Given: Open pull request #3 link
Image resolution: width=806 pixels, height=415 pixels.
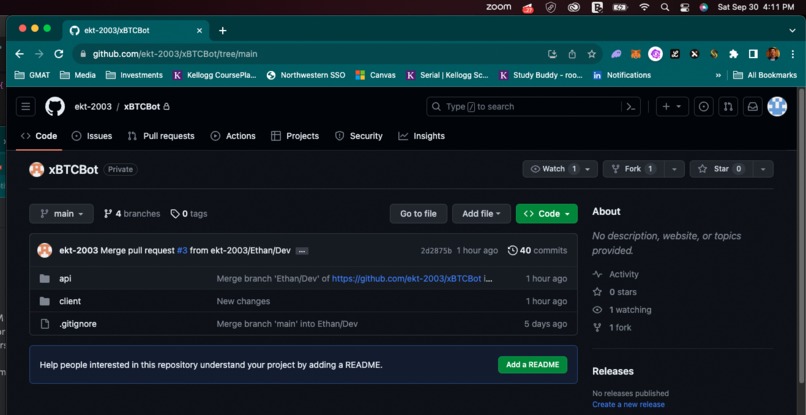Looking at the screenshot, I should pyautogui.click(x=182, y=251).
